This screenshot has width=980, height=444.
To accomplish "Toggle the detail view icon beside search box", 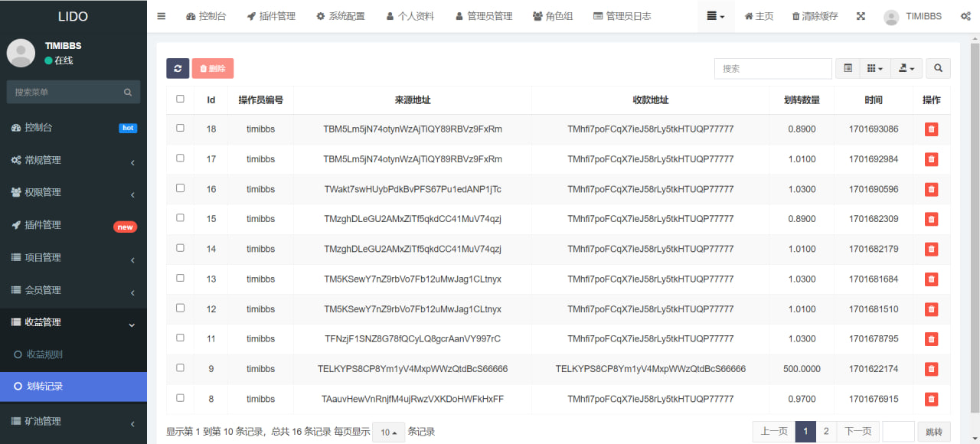I will click(x=848, y=68).
